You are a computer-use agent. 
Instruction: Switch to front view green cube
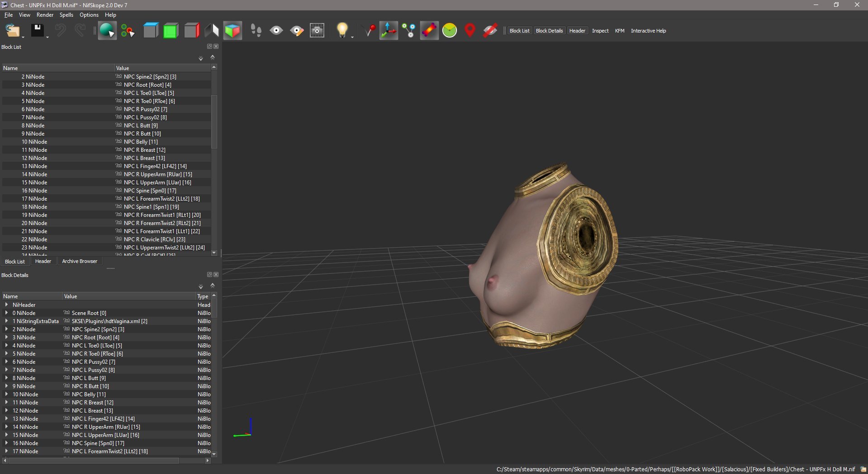point(171,31)
